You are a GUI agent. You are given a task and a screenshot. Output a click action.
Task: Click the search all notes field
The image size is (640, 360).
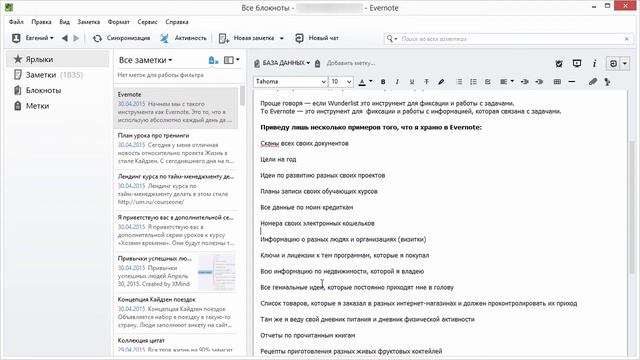(x=509, y=39)
